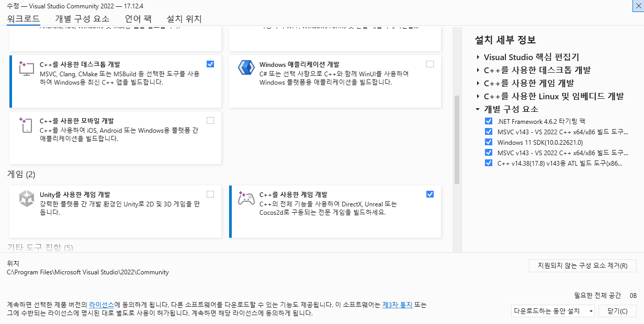The height and width of the screenshot is (324, 644).
Task: Open 다운로드하는 동안 설치 dropdown
Action: (553, 311)
